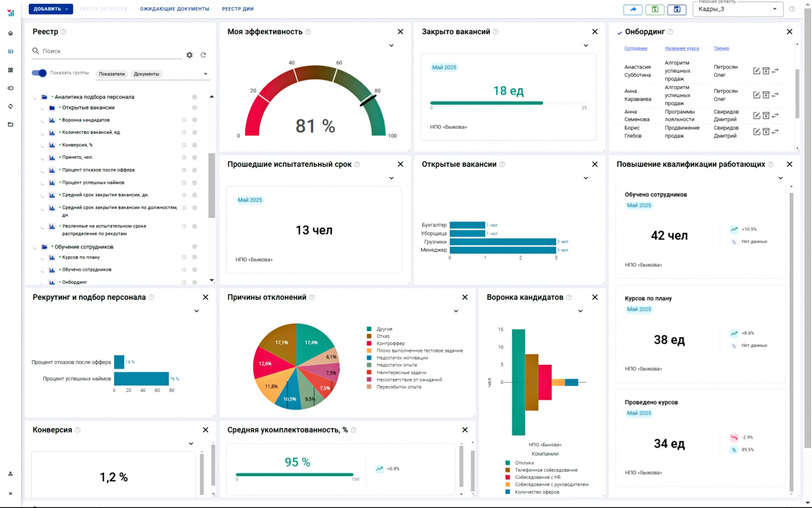The height and width of the screenshot is (508, 812).
Task: Toggle the Онбординг widget checkmark
Action: click(x=619, y=32)
